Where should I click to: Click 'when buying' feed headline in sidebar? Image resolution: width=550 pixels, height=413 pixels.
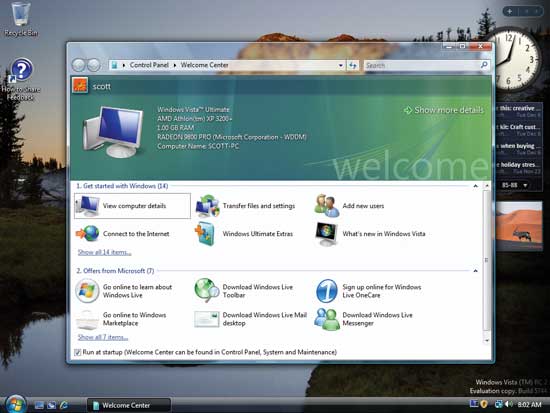tap(518, 146)
